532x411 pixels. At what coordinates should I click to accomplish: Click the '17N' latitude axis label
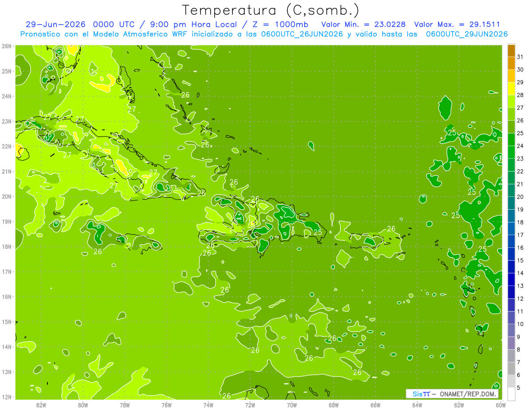click(x=6, y=271)
